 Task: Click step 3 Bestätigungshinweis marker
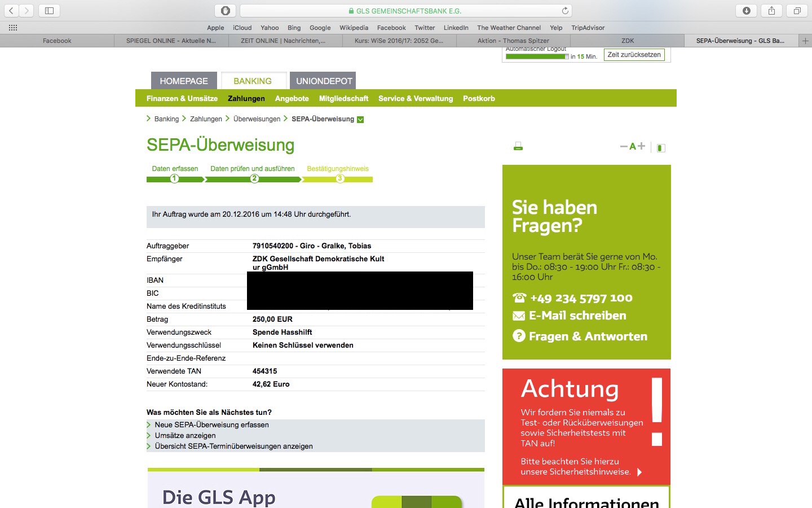(x=340, y=178)
